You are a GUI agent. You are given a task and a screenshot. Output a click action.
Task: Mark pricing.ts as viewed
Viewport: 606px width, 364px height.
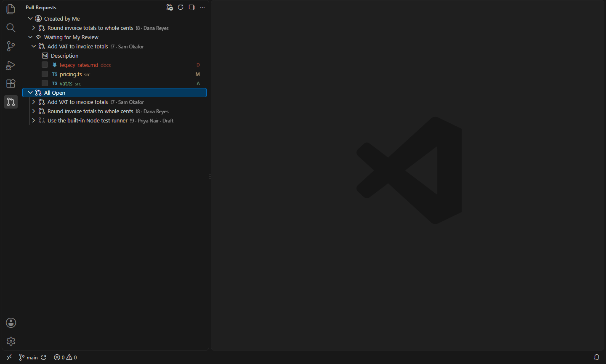click(45, 74)
